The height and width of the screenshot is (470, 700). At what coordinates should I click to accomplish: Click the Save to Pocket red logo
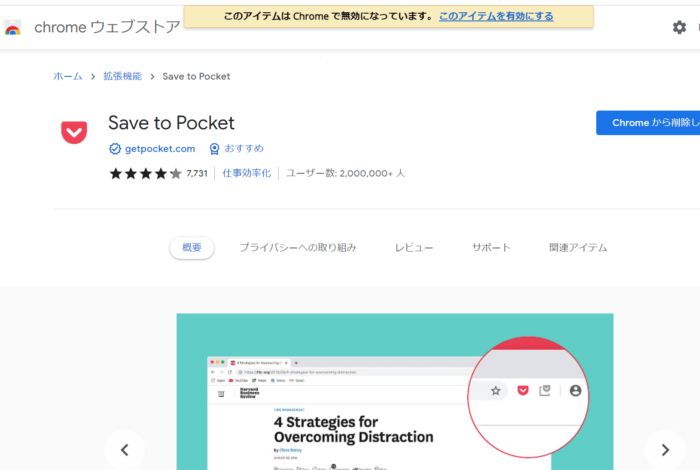point(74,132)
